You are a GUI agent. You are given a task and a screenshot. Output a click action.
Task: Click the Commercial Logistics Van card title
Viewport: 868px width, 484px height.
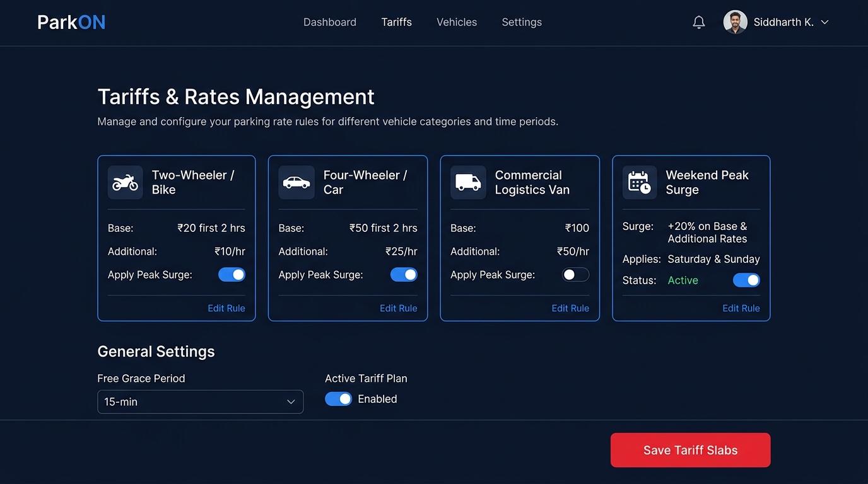(x=532, y=182)
